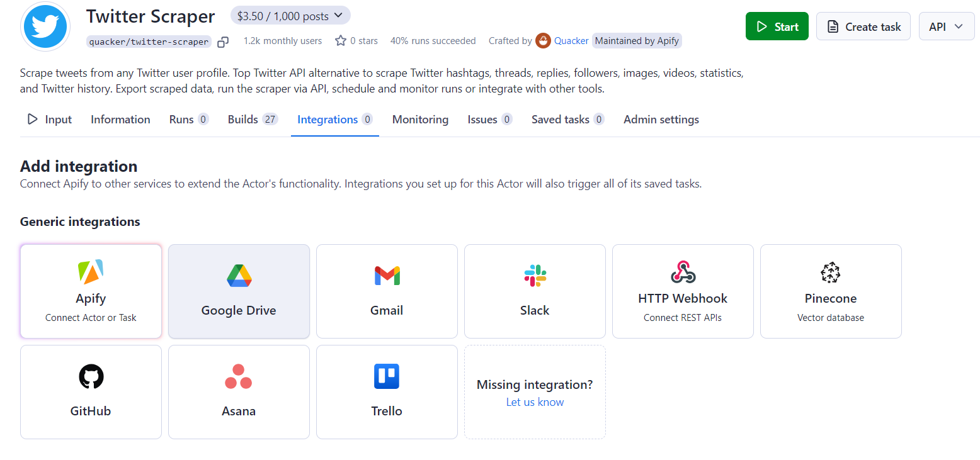980x460 pixels.
Task: Click the 1.2k monthly users text
Action: click(283, 41)
